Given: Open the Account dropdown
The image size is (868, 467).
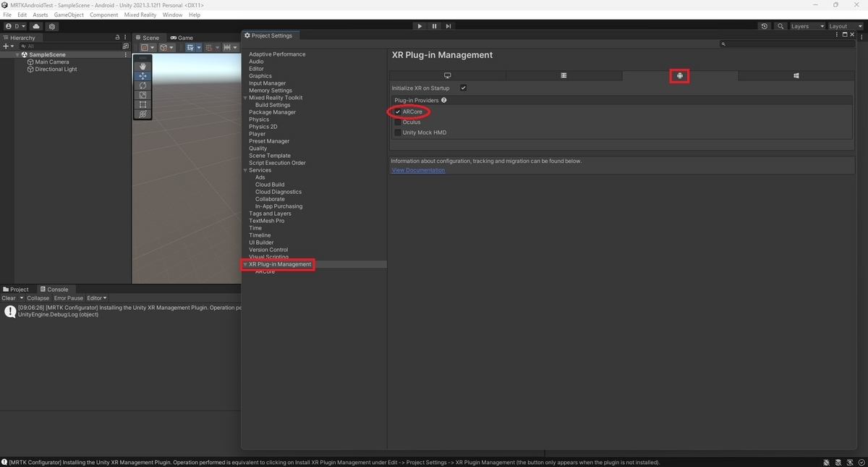Looking at the screenshot, I should pyautogui.click(x=14, y=26).
